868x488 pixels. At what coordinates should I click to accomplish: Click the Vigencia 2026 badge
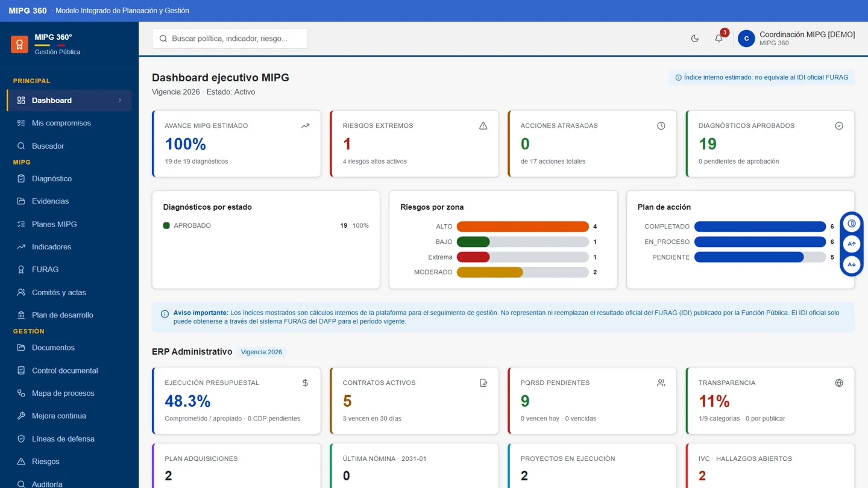pos(262,352)
